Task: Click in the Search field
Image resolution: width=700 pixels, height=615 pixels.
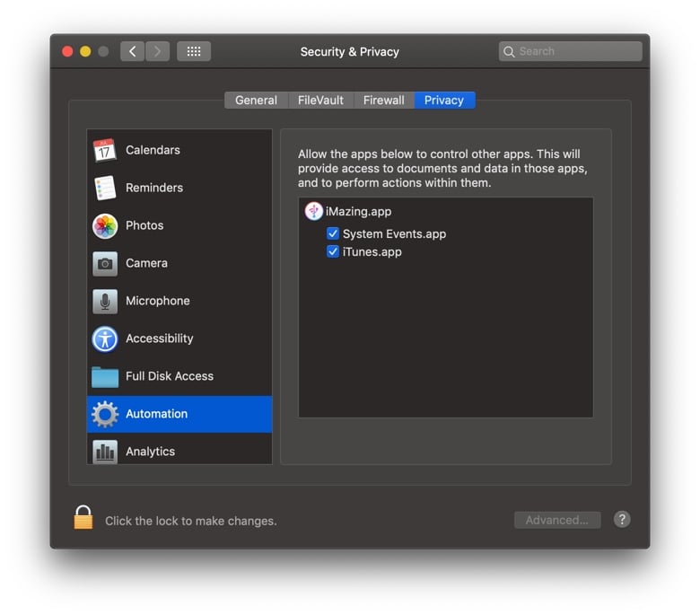Action: tap(570, 51)
